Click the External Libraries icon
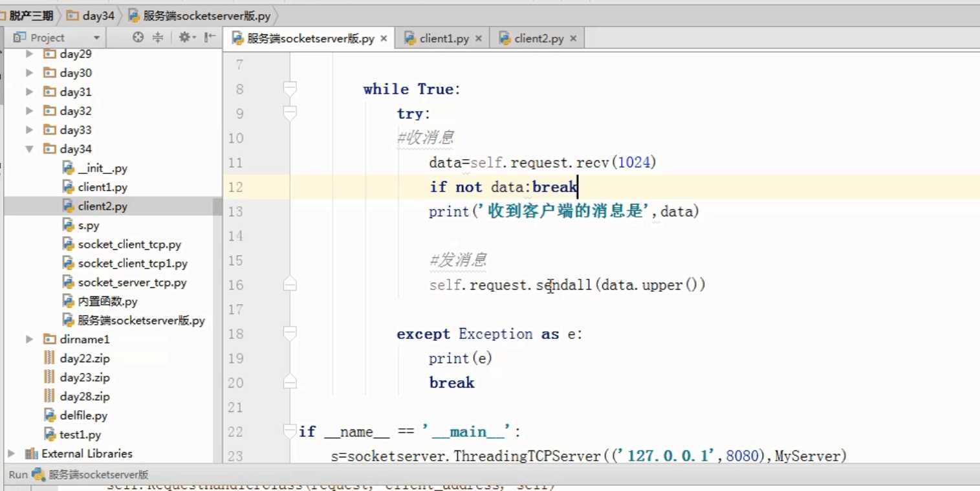980x491 pixels. tap(31, 453)
